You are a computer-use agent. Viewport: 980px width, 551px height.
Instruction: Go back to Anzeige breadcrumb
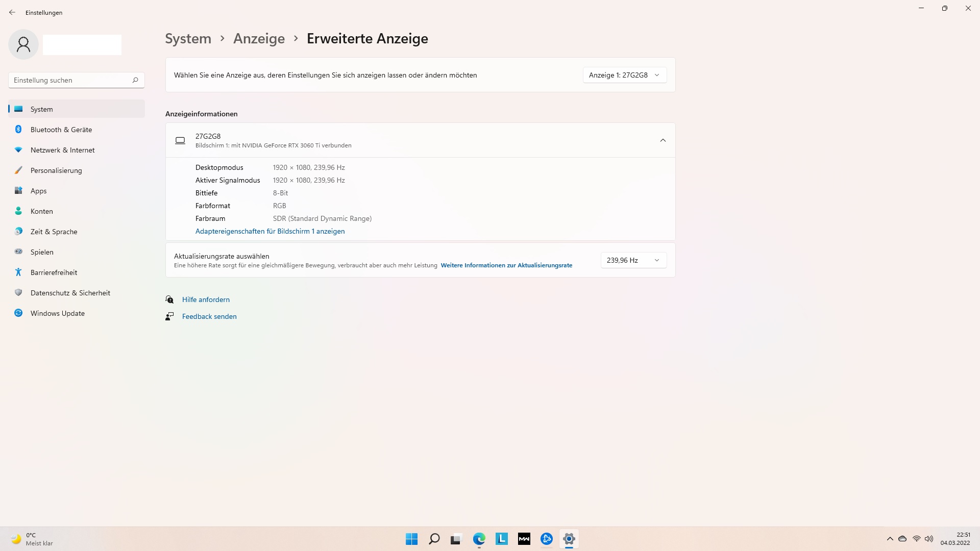[259, 39]
